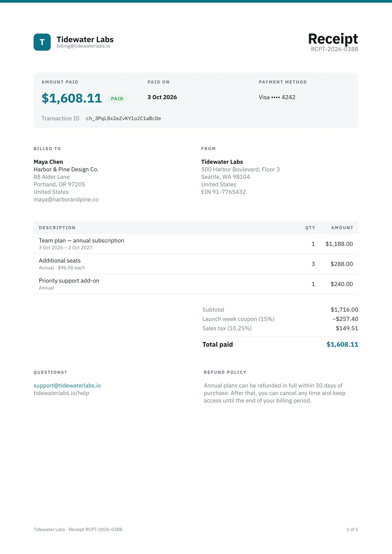The width and height of the screenshot is (392, 554).
Task: Select the tax amount $149.51
Action: coord(347,328)
